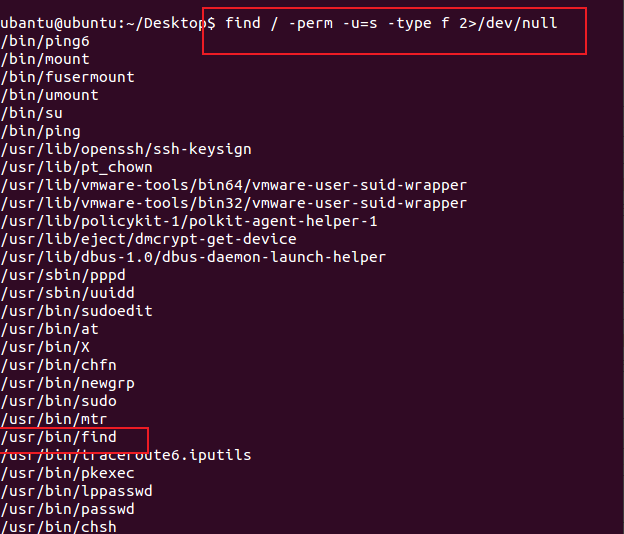
Task: Click the /usr/bin/passwd line
Action: pos(68,509)
